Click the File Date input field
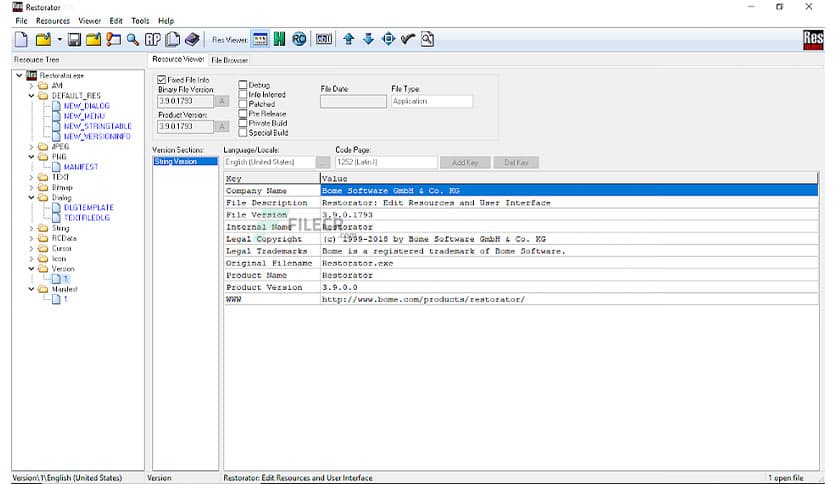The height and width of the screenshot is (484, 836). tap(353, 101)
